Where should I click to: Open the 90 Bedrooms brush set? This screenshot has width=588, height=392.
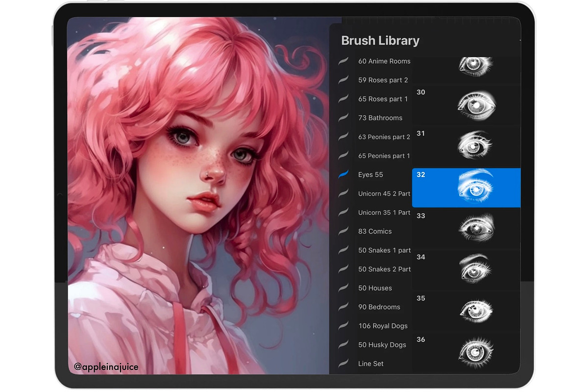[379, 307]
